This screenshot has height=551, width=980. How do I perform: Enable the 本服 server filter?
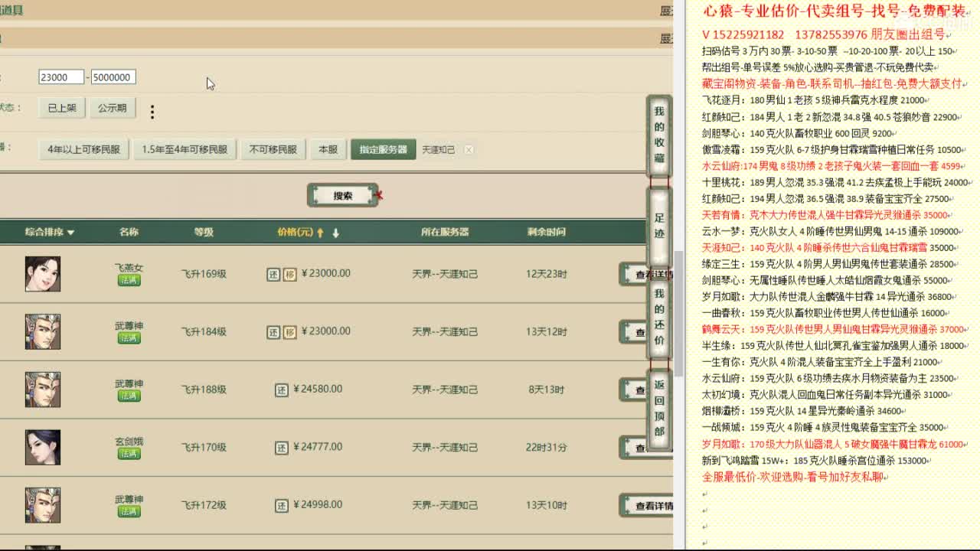click(x=328, y=149)
